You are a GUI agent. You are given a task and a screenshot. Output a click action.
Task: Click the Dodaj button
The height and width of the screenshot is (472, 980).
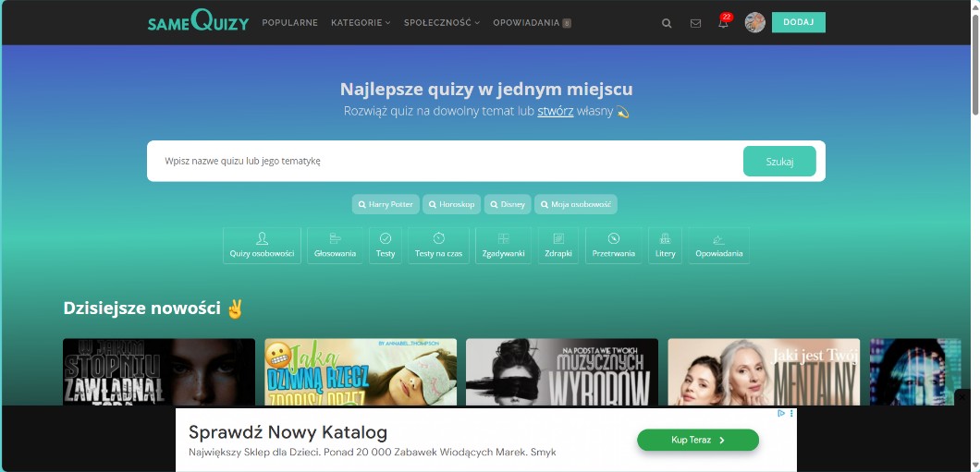[x=798, y=23]
